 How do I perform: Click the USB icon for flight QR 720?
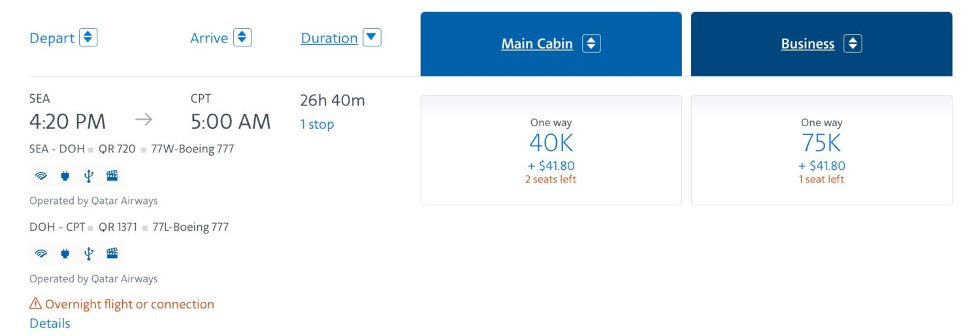(89, 176)
